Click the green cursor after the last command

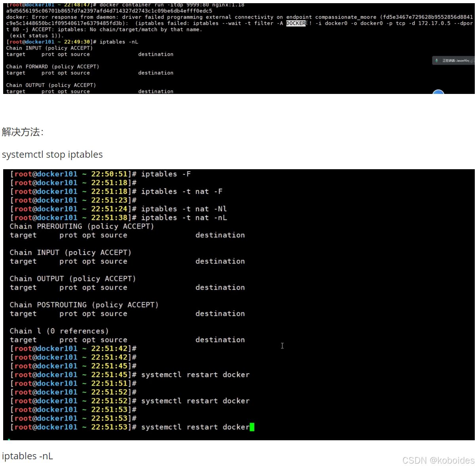point(252,427)
